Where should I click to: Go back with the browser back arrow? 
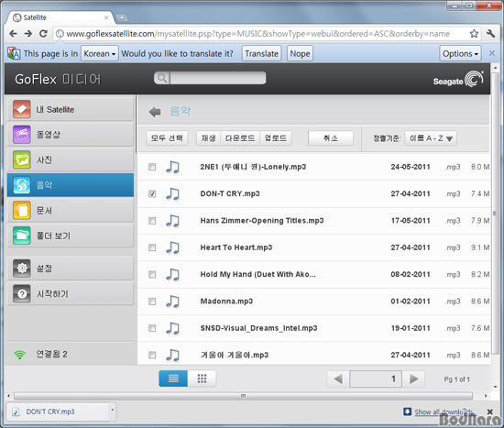tap(13, 34)
